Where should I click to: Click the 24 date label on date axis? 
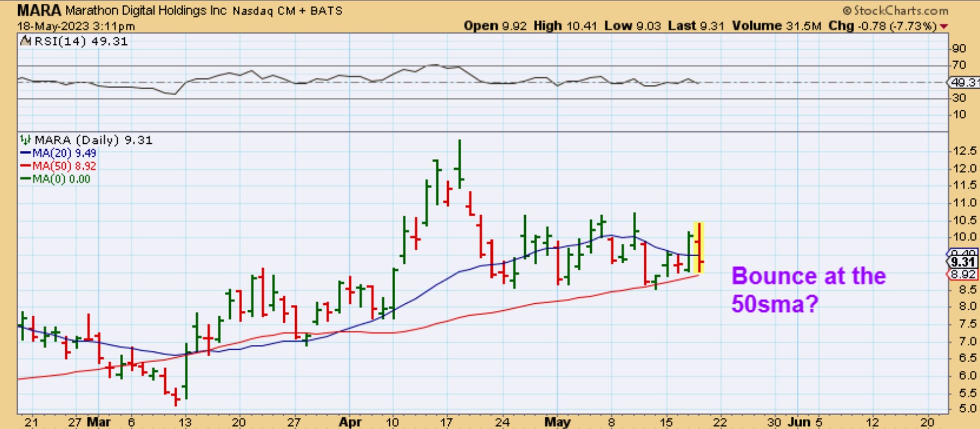click(x=502, y=422)
